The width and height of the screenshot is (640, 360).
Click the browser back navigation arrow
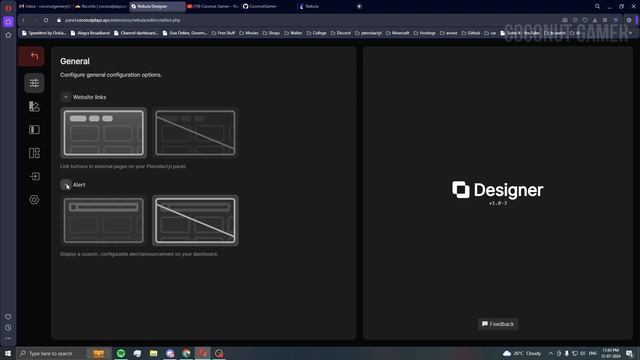pos(23,20)
